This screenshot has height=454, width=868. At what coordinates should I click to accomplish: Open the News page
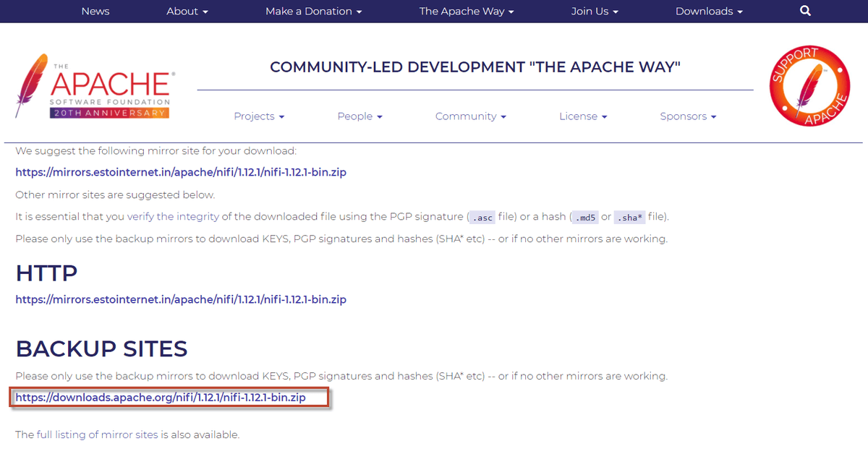coord(95,11)
